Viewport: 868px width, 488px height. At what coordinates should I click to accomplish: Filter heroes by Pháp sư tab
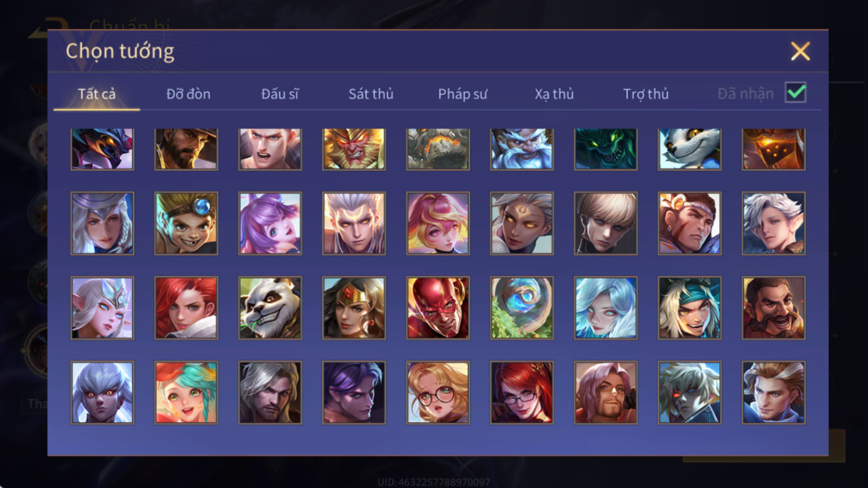463,94
